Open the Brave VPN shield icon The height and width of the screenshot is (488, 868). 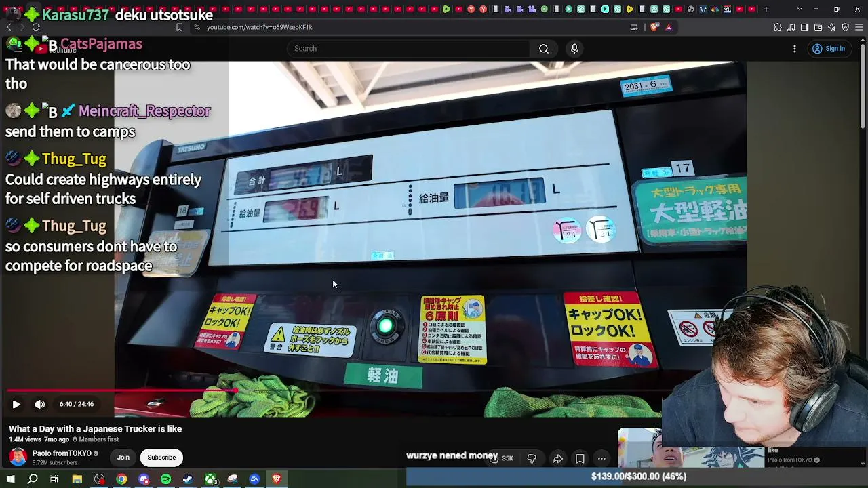(x=846, y=27)
